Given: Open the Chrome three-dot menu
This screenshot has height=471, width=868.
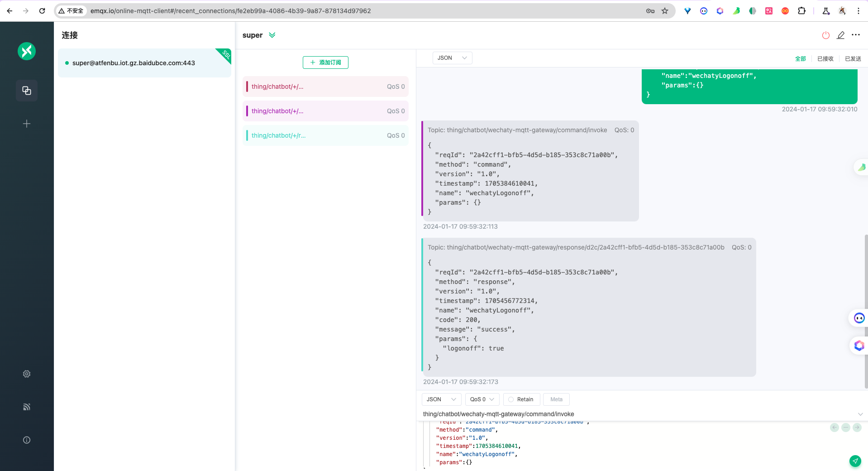Looking at the screenshot, I should [x=858, y=11].
